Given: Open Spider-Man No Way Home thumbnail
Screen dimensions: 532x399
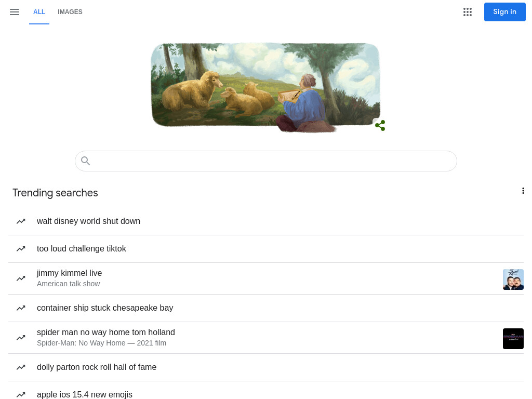Looking at the screenshot, I should coord(513,339).
